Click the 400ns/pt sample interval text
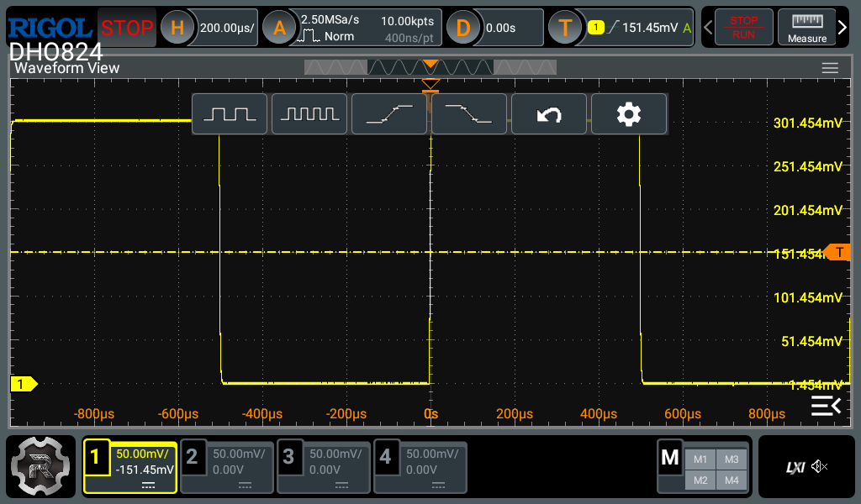Screen dimensions: 861x504 point(409,38)
